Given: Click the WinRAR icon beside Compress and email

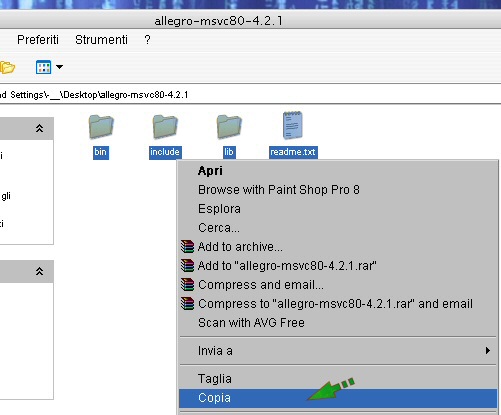Looking at the screenshot, I should (x=187, y=285).
